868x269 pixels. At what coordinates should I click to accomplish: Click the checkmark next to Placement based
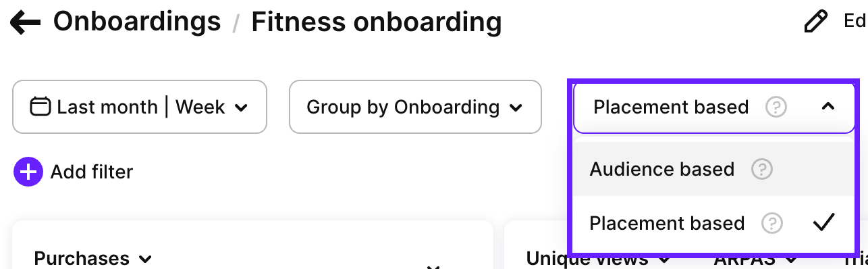824,222
